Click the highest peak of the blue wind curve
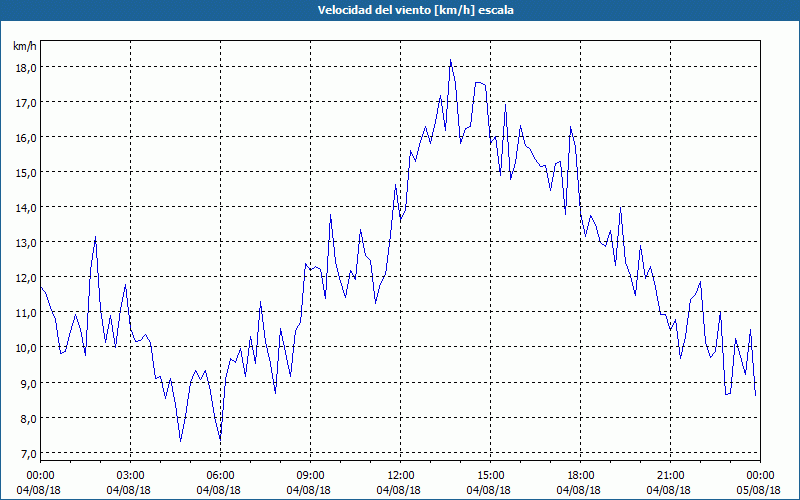The image size is (800, 500). 451,60
